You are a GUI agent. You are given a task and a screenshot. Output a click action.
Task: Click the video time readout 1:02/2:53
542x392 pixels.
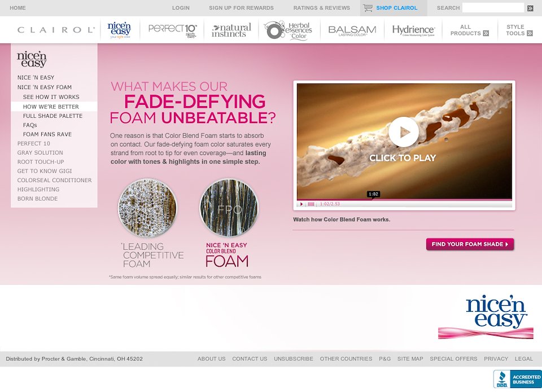point(330,204)
